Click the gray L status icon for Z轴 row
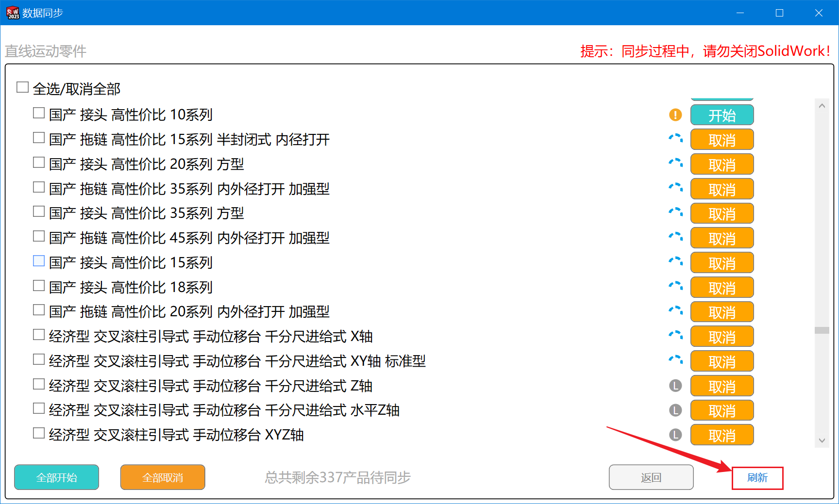 coord(675,386)
